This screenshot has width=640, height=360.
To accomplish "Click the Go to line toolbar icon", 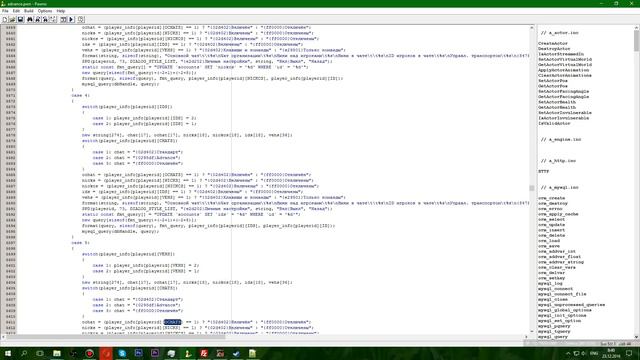I will [53, 19].
